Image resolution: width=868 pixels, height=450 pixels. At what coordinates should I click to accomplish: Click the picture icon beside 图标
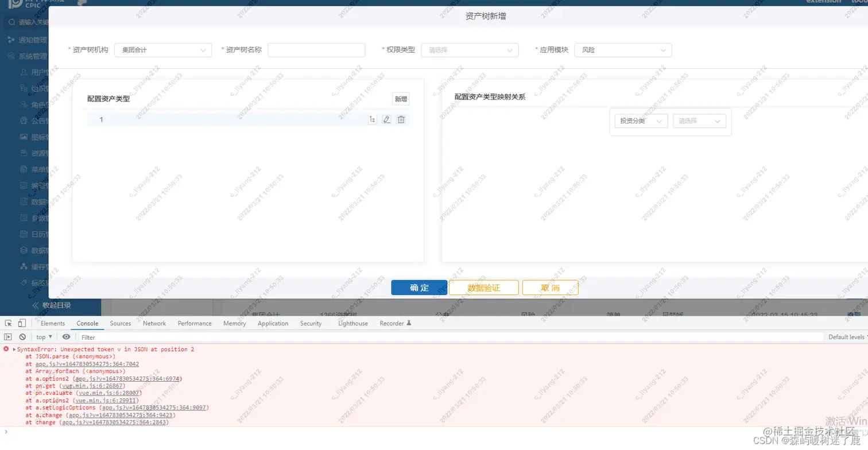[24, 137]
